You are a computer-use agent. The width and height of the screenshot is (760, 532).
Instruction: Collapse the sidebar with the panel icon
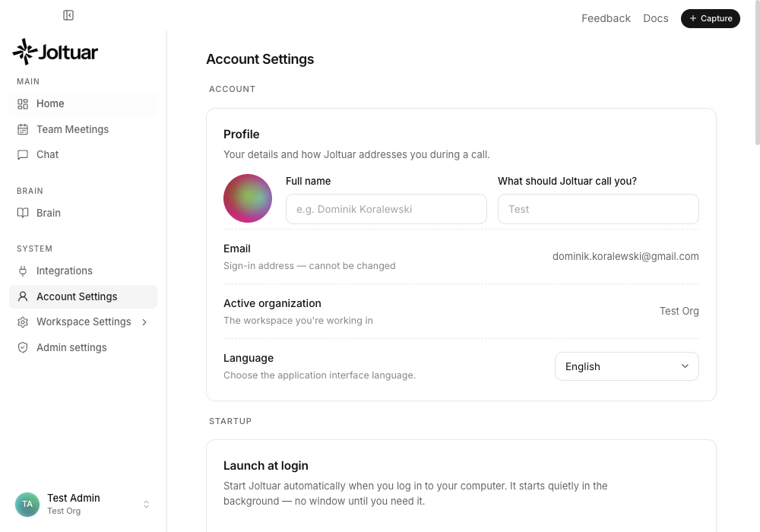click(68, 15)
